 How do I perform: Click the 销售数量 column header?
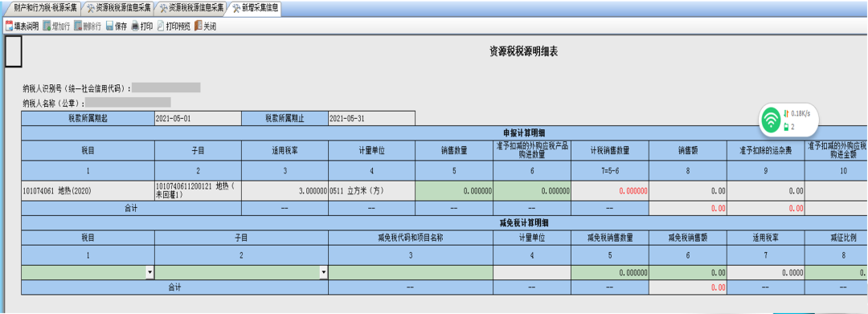(454, 150)
